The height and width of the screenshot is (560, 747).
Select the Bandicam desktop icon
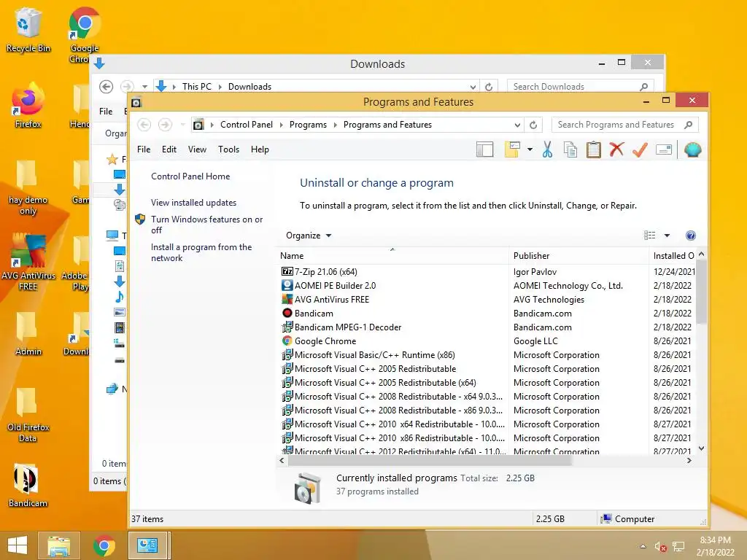[x=28, y=485]
